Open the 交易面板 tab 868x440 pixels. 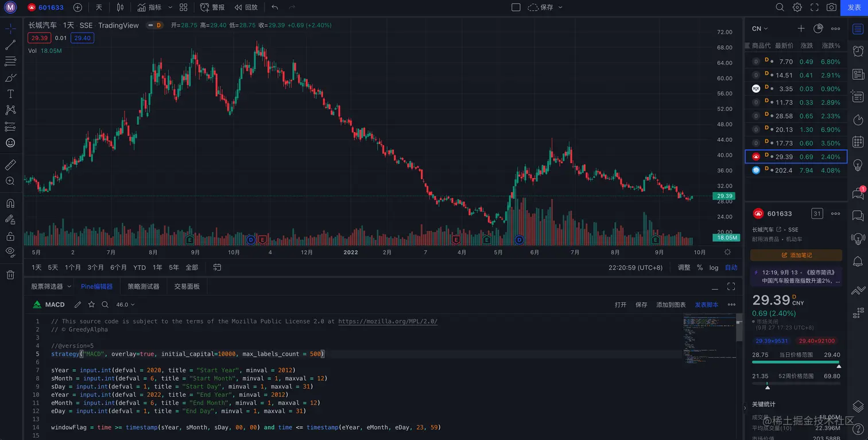[x=187, y=286]
